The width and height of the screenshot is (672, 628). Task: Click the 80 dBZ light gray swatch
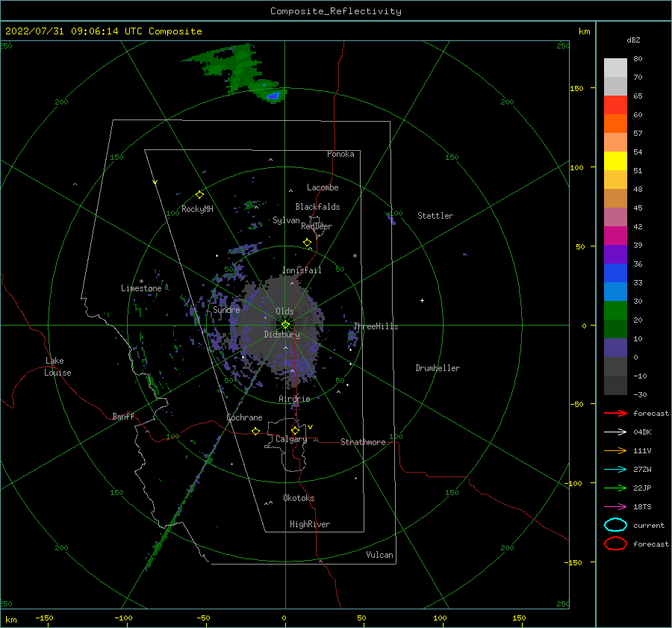(615, 67)
